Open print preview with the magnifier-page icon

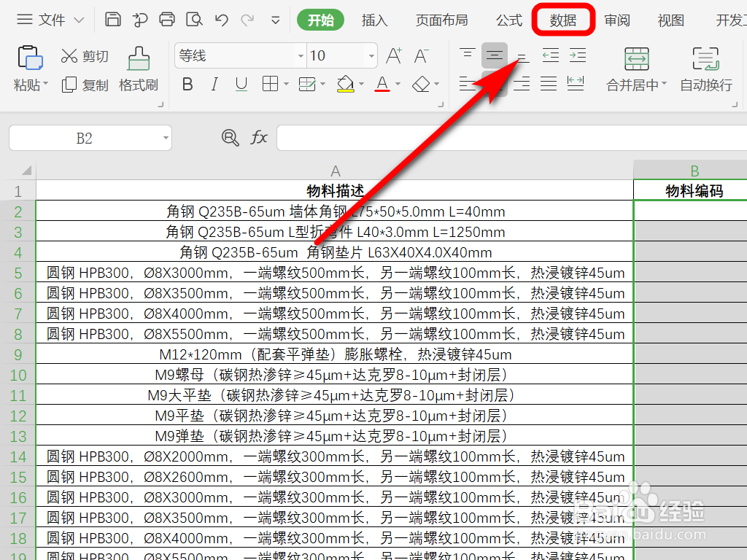(194, 20)
